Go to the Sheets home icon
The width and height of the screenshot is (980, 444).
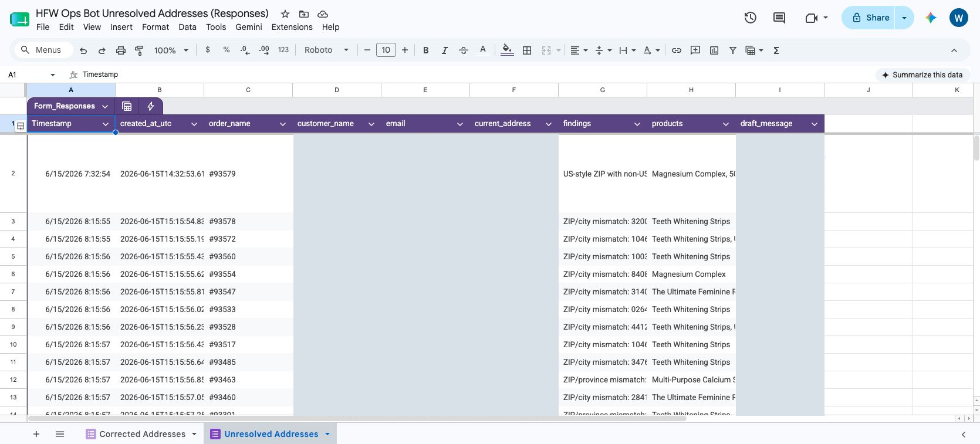click(x=19, y=19)
